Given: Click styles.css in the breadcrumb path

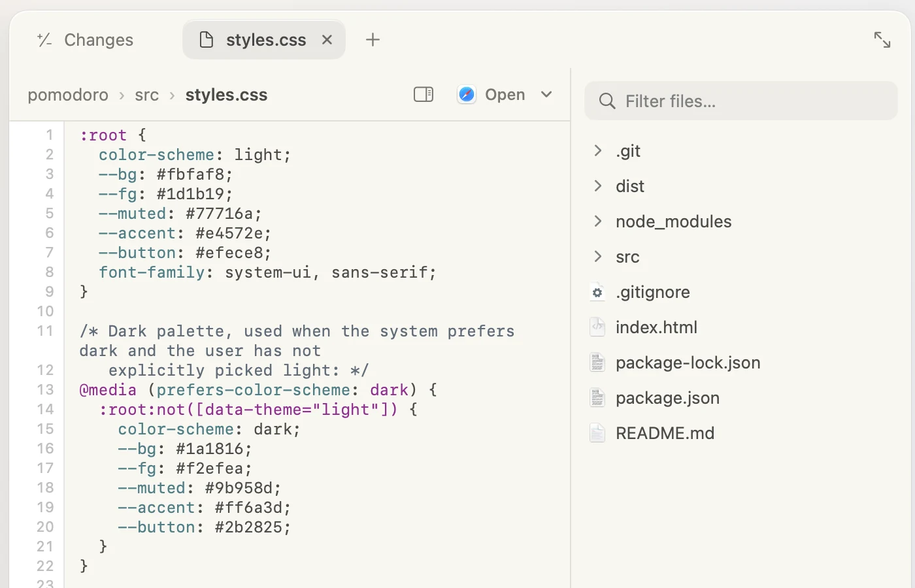Looking at the screenshot, I should [226, 95].
